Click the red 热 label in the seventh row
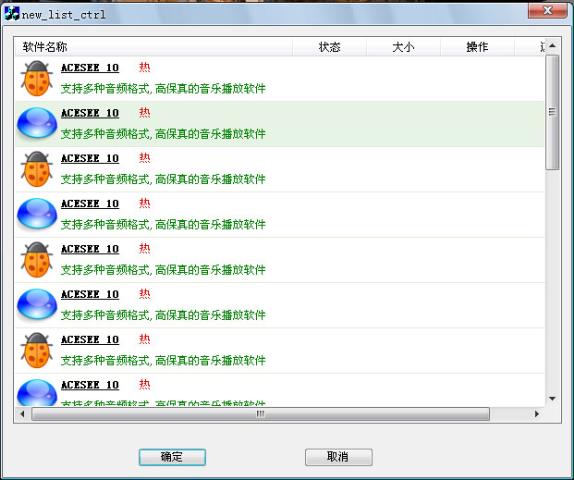This screenshot has width=574, height=480. pos(145,339)
